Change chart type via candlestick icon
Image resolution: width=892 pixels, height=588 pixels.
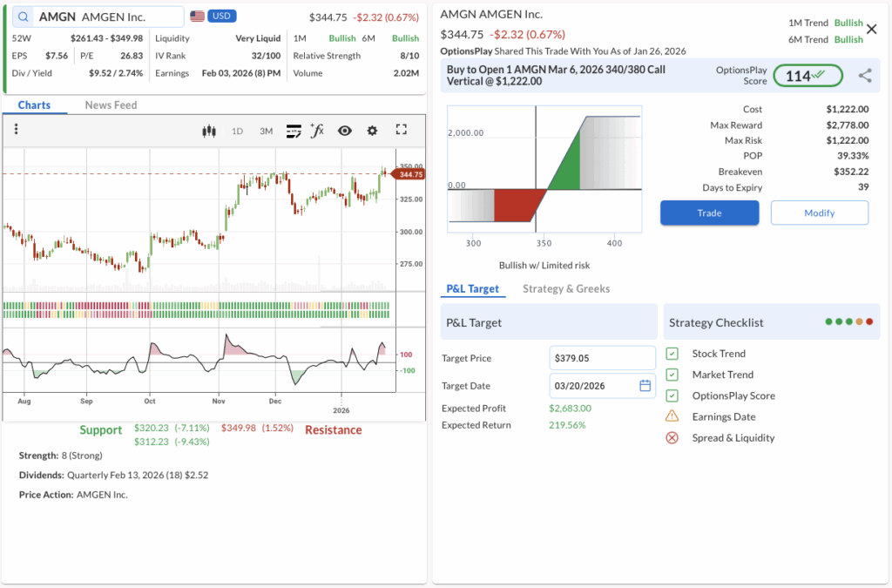pos(208,131)
